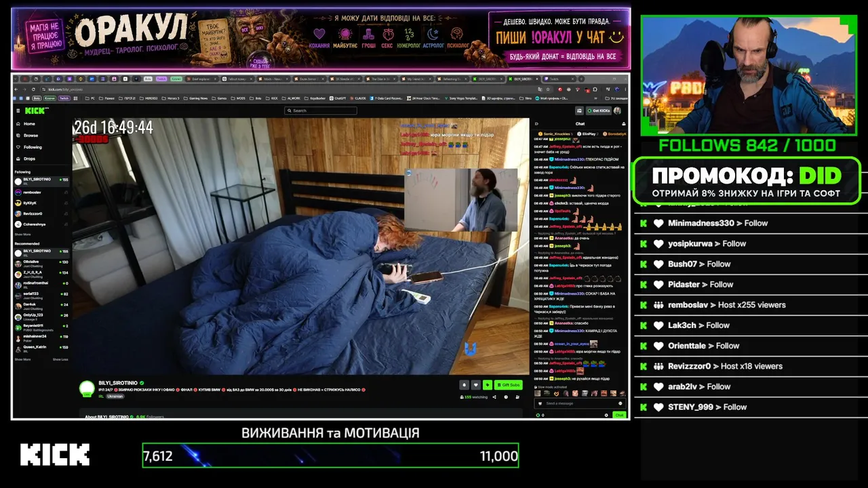Open the AI_WORK bookmark folder
Viewport: 868px width, 488px height.
pyautogui.click(x=292, y=98)
